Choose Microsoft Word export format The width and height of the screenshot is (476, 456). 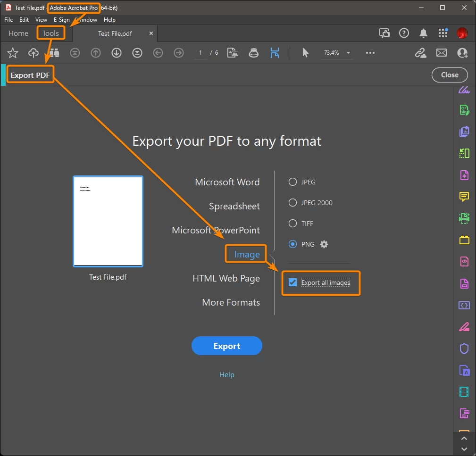(x=227, y=182)
